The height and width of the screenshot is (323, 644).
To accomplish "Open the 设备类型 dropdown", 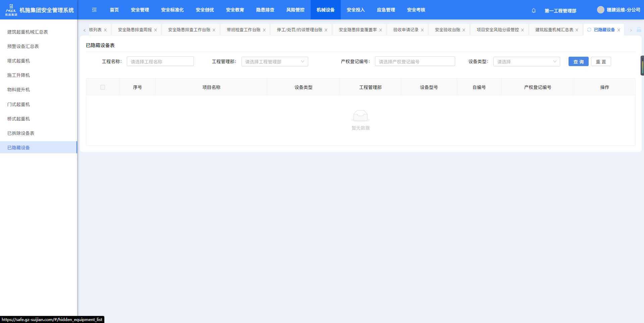I will point(526,62).
